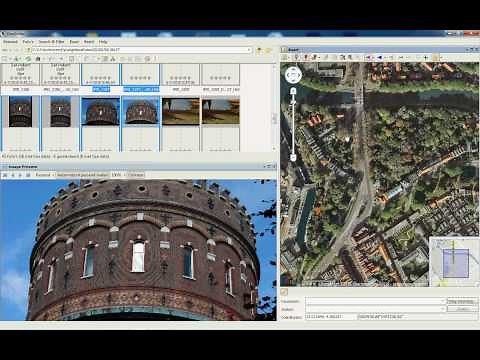Click the decimal coordinates input field
Screen dimensions: 480x360
331,317
